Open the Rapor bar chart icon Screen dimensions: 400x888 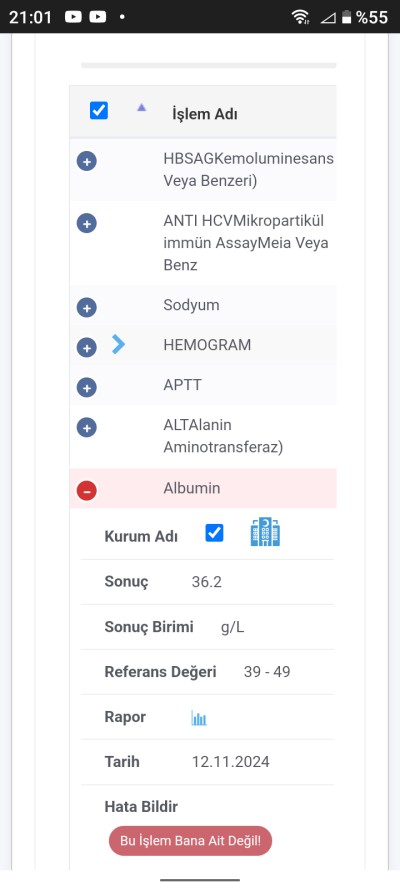(199, 719)
